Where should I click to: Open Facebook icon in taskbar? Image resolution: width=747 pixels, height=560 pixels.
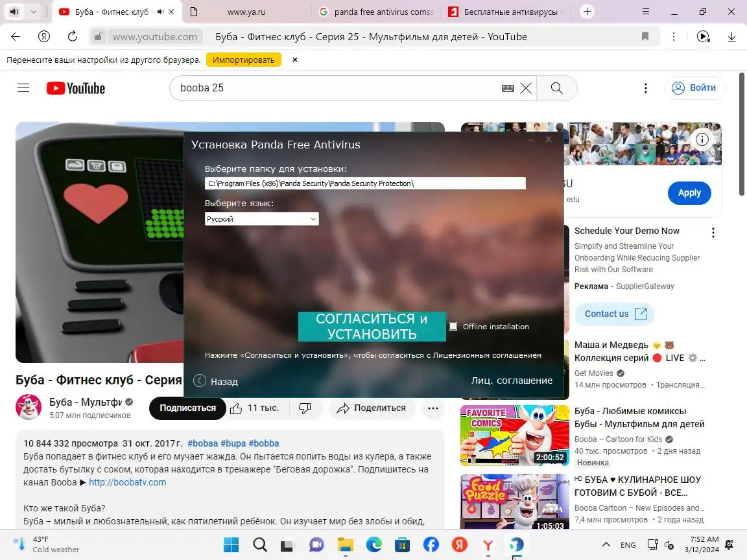point(431,544)
